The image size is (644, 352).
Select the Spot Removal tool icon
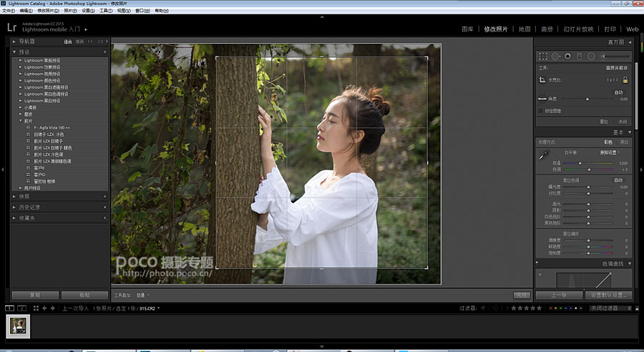coord(555,57)
